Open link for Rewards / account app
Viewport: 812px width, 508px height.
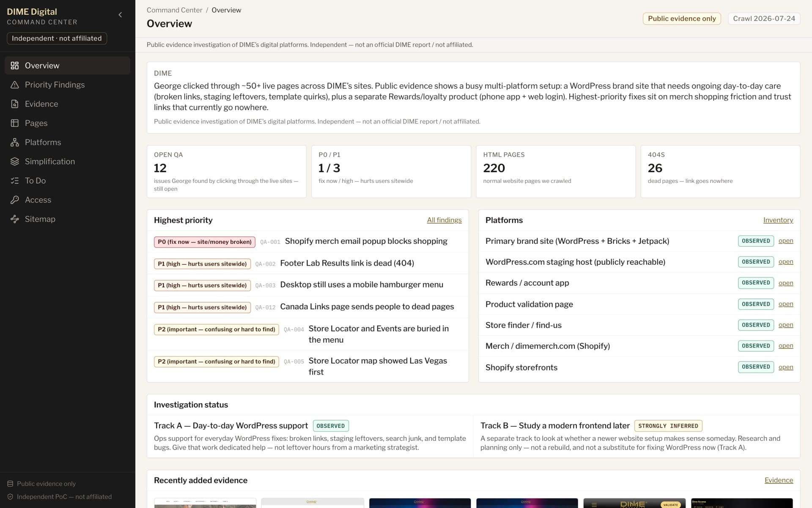pyautogui.click(x=785, y=283)
